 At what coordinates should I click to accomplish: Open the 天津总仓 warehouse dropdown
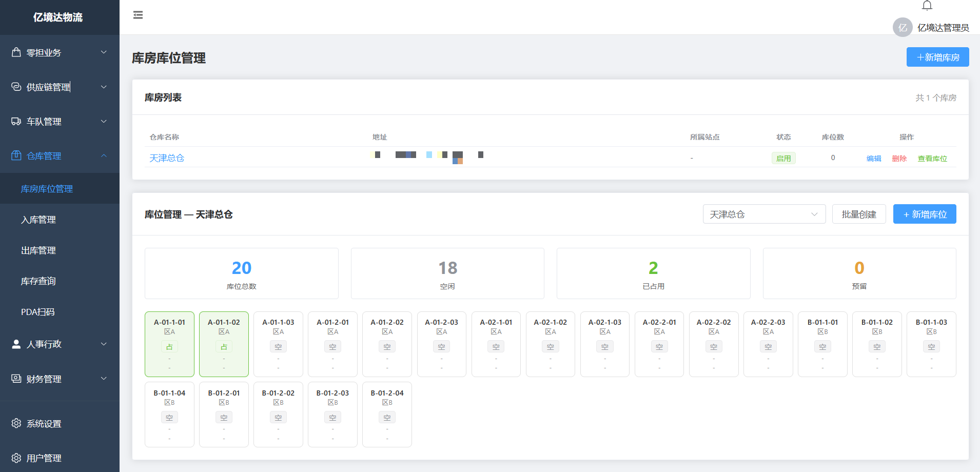pos(764,214)
